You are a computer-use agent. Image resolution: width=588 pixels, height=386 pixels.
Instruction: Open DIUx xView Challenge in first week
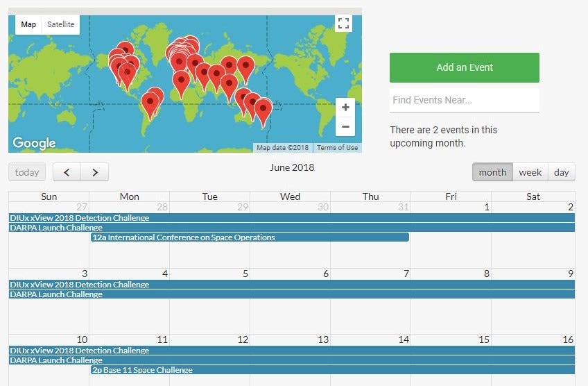(292, 218)
